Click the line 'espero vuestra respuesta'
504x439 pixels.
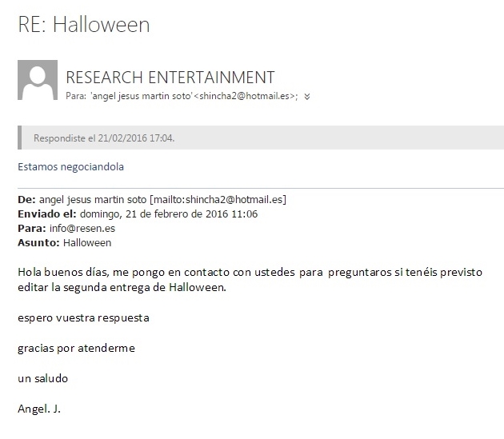pos(83,317)
